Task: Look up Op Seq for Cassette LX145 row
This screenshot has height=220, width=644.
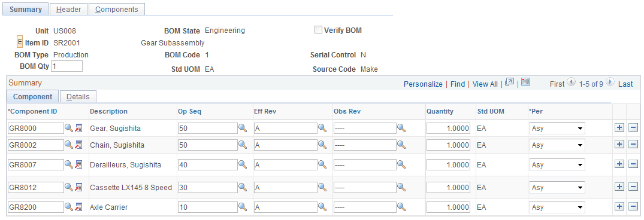Action: 243,187
